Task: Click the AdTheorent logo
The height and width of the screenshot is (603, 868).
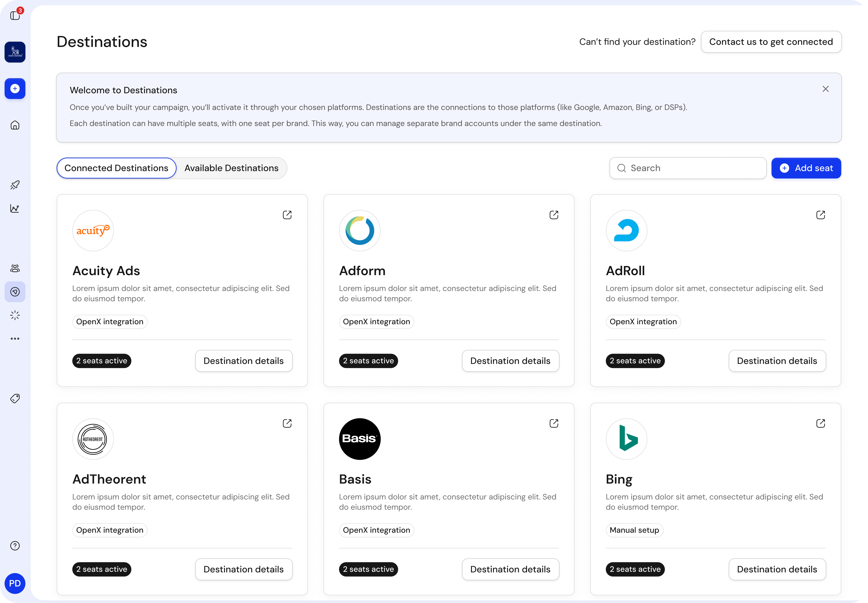Action: [x=93, y=439]
